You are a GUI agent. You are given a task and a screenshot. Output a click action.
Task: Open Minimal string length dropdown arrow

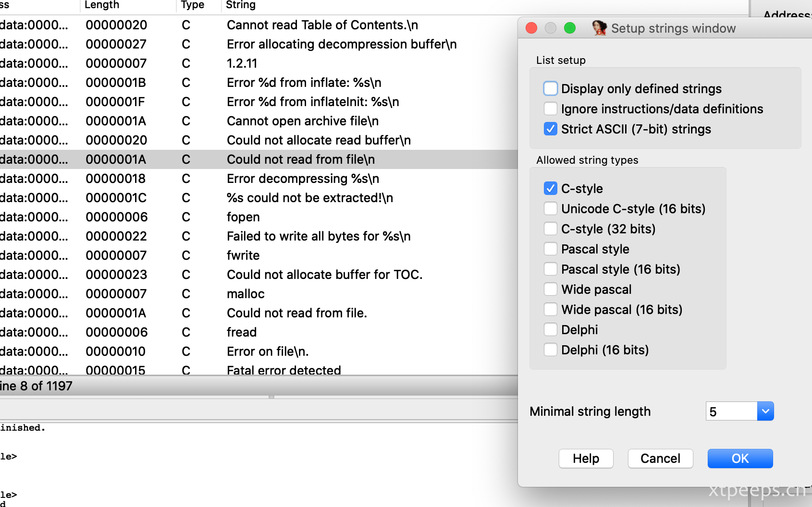765,411
